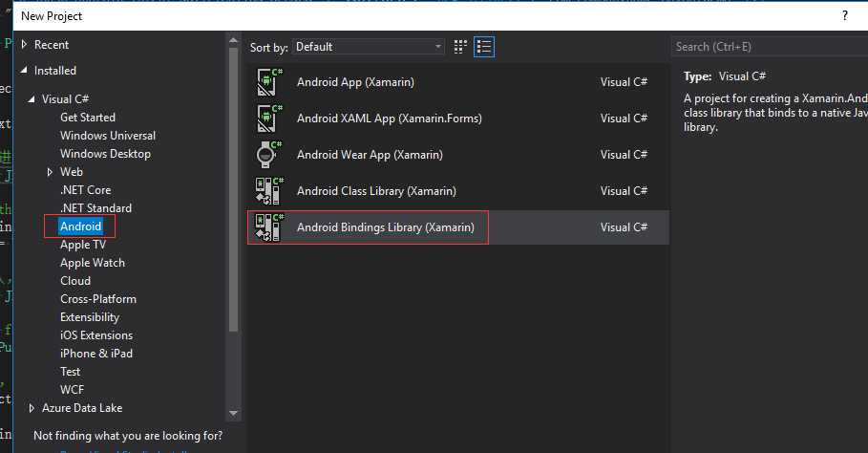The width and height of the screenshot is (868, 453).
Task: Expand the Web node
Action: coord(50,172)
